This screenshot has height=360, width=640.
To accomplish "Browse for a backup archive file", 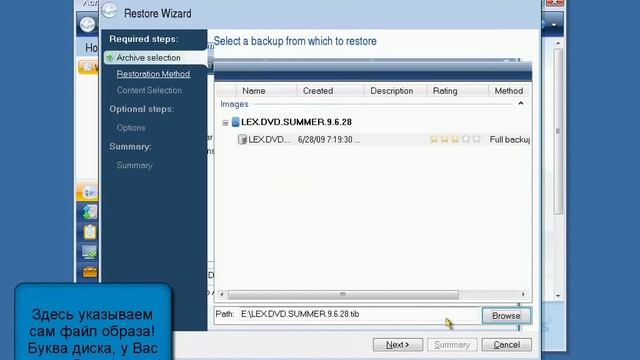I will (506, 316).
